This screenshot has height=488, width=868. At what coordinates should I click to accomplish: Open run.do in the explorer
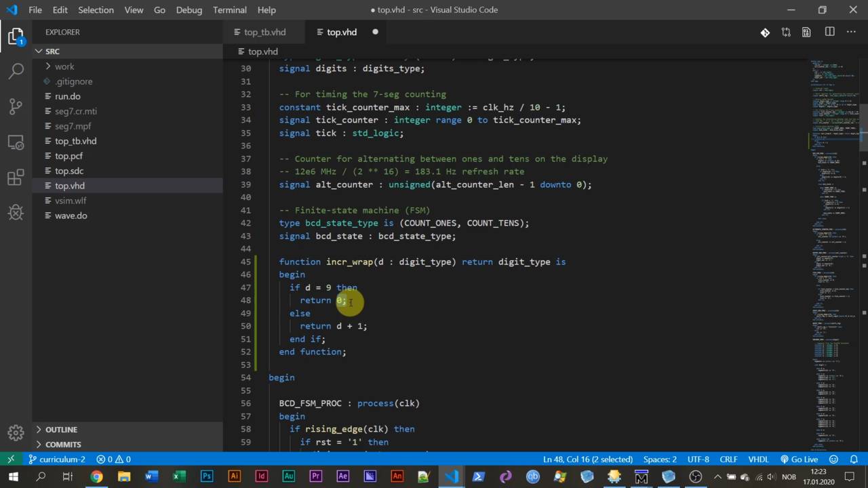tap(127, 96)
